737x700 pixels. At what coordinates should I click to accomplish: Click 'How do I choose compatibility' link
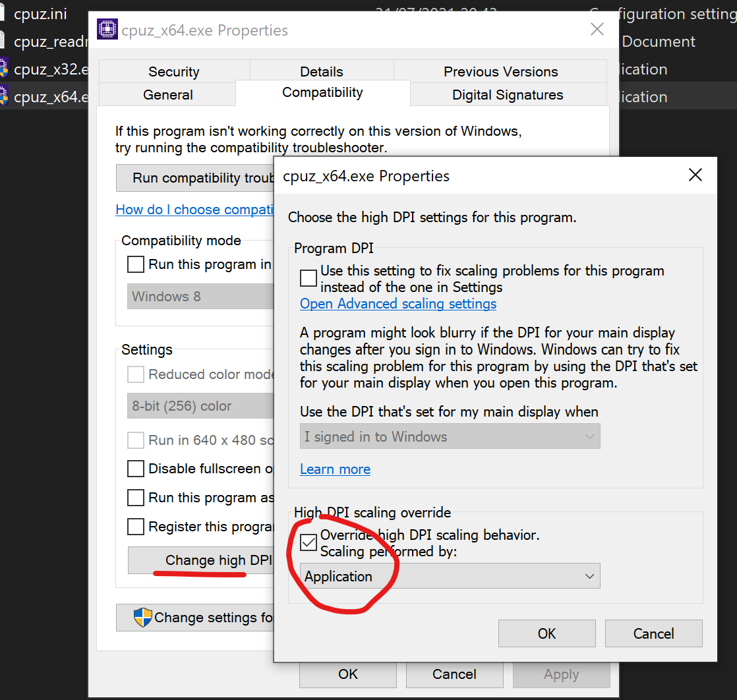194,209
